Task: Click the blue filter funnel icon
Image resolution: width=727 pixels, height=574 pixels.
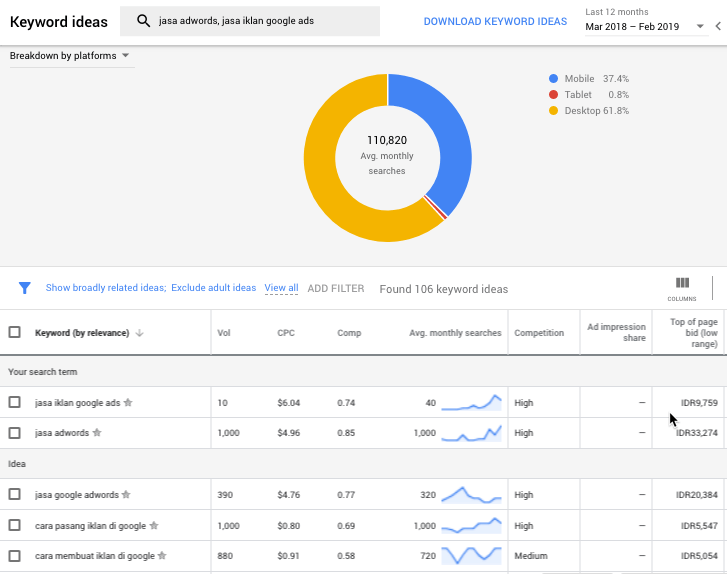Action: click(x=25, y=288)
